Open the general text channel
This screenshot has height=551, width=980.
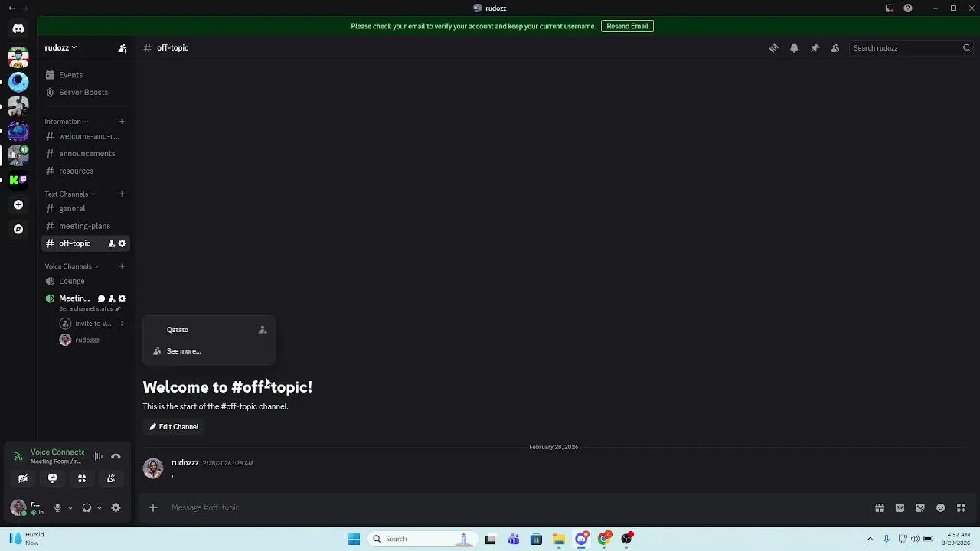click(x=84, y=208)
